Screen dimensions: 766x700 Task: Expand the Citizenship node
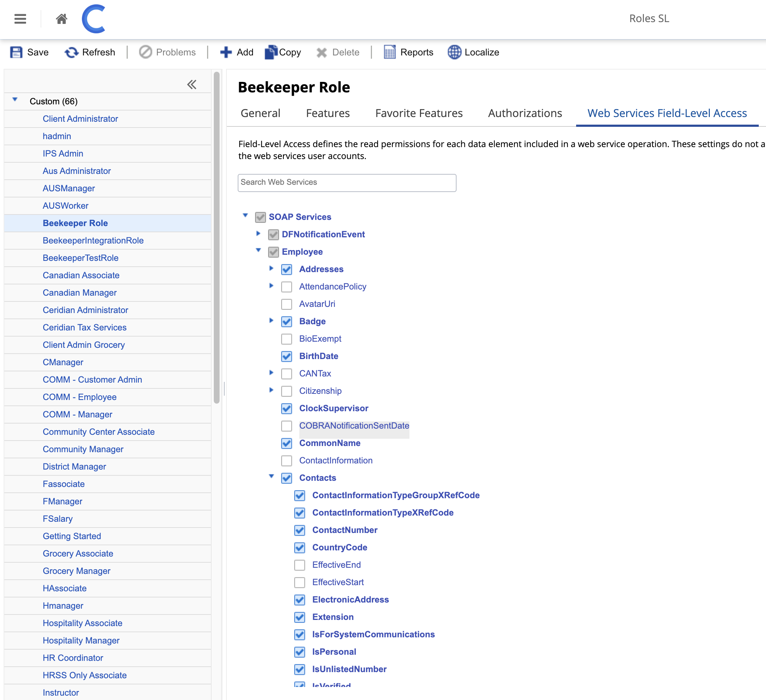tap(271, 390)
